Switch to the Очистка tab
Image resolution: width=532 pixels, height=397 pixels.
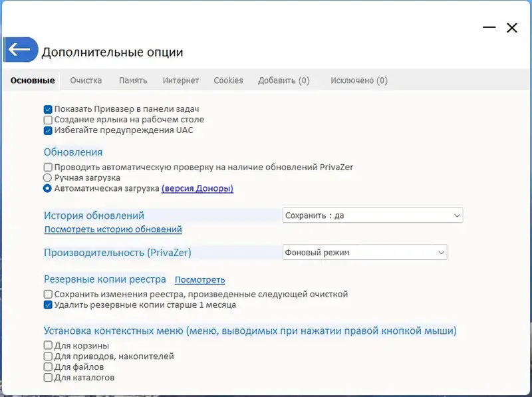(x=86, y=80)
